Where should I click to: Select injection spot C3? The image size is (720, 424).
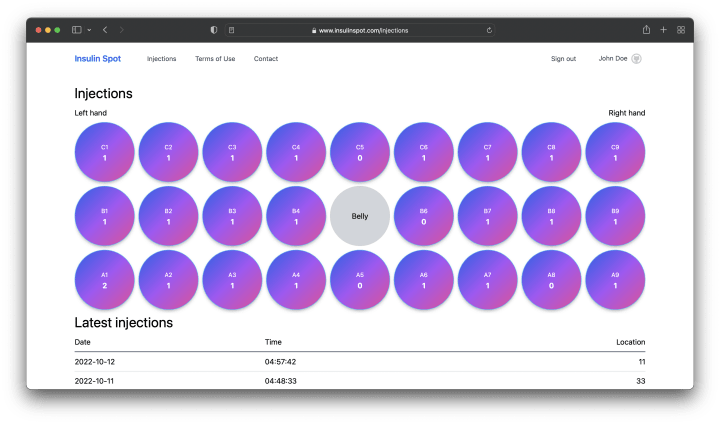click(232, 152)
